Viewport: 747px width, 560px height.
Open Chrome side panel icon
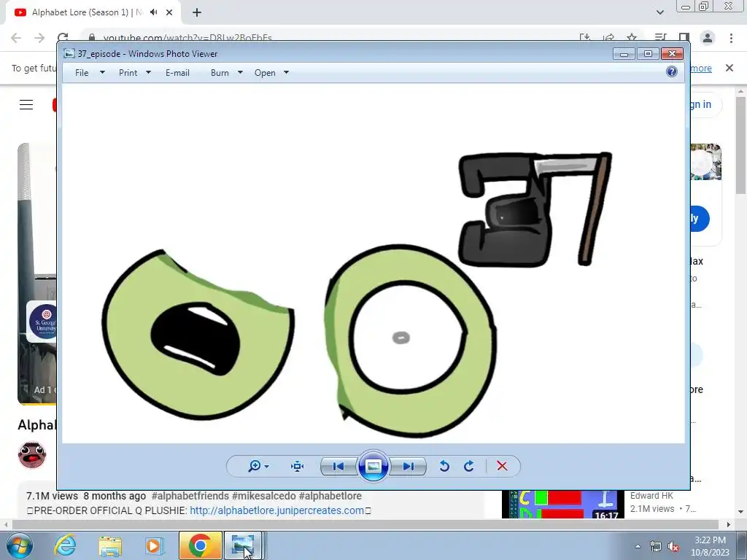click(x=684, y=38)
